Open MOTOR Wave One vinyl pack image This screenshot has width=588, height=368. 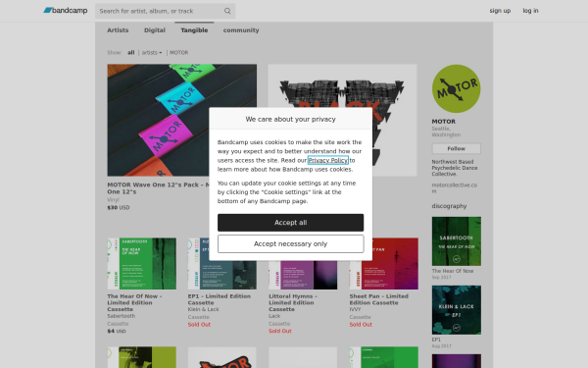182,120
